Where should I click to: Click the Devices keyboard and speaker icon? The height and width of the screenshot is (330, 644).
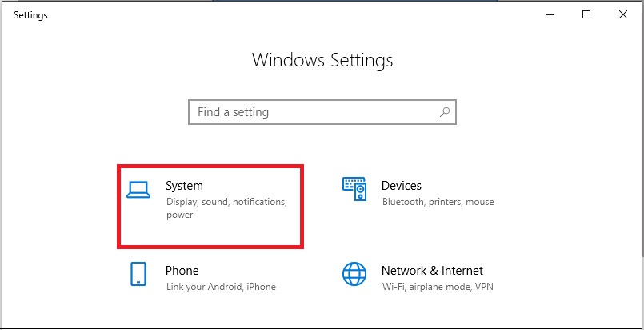tap(354, 189)
